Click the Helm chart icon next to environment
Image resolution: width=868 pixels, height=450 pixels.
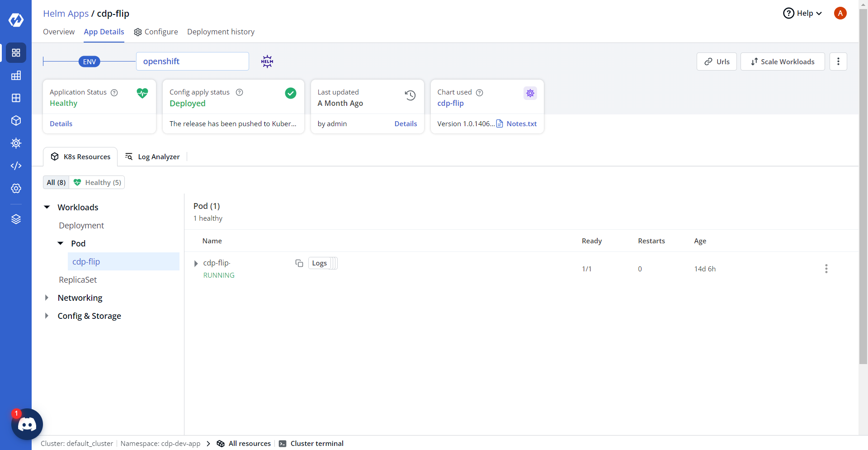[x=267, y=62]
